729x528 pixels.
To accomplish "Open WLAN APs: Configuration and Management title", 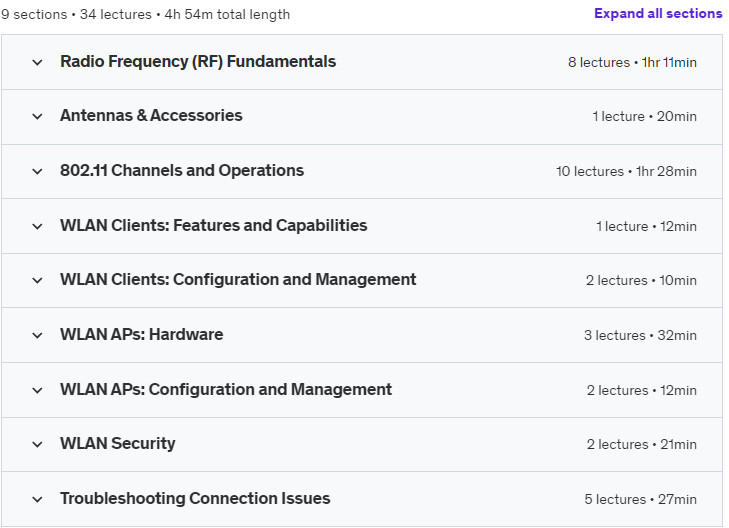I will point(226,389).
